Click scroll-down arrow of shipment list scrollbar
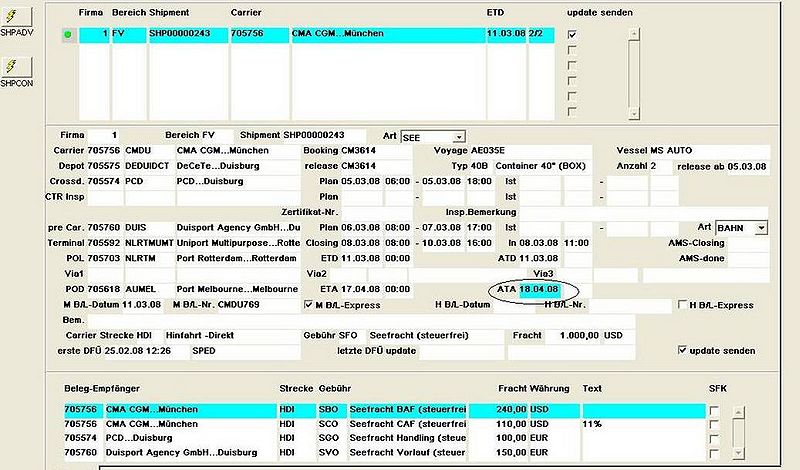 click(634, 114)
